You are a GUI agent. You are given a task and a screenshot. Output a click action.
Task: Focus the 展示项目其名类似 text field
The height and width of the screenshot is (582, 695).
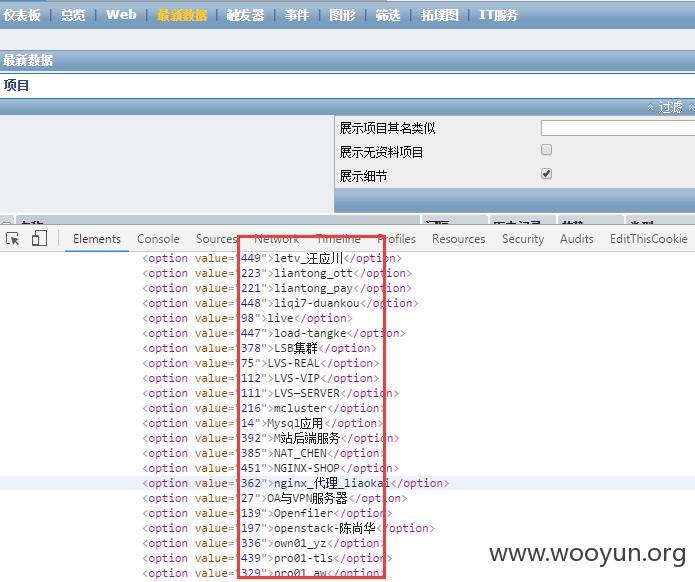(618, 128)
